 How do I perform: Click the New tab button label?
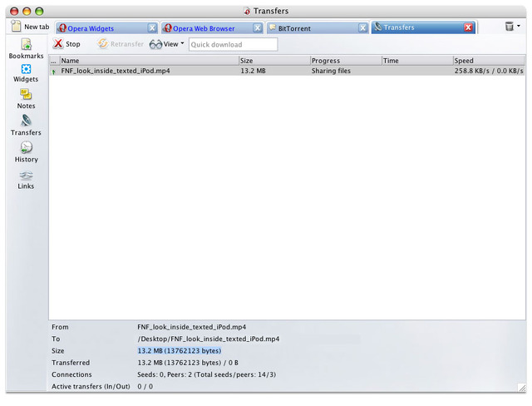point(37,27)
